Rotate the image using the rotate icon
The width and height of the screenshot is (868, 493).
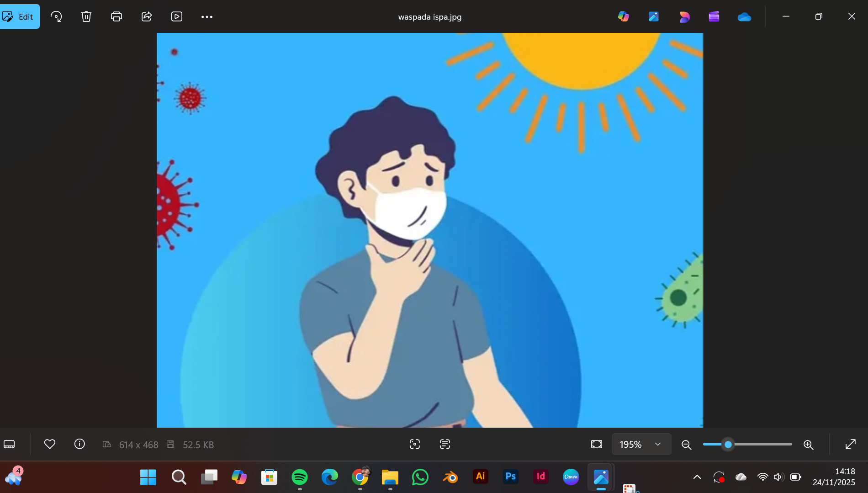56,16
